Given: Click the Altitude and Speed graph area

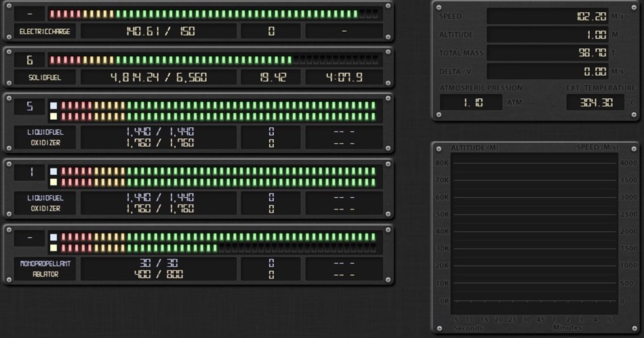Looking at the screenshot, I should (535, 230).
